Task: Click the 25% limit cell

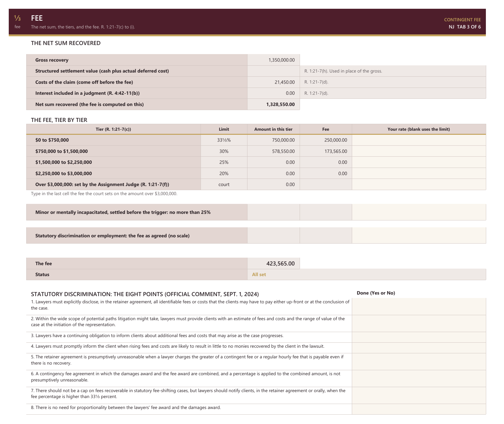Action: pos(224,162)
